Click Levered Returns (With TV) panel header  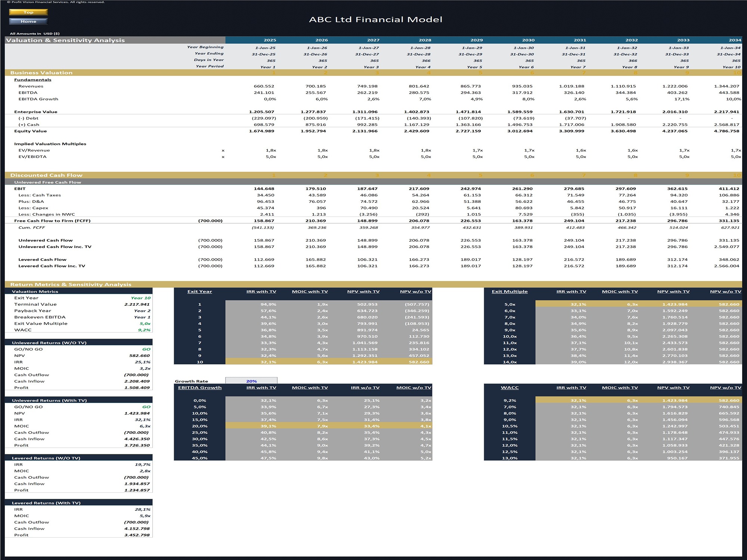tap(79, 503)
